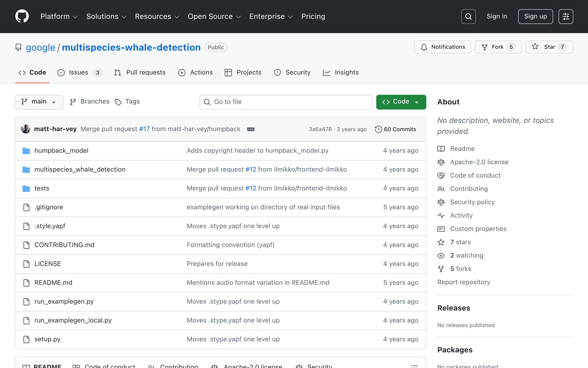The width and height of the screenshot is (588, 368).
Task: Select the Code tab
Action: (32, 72)
